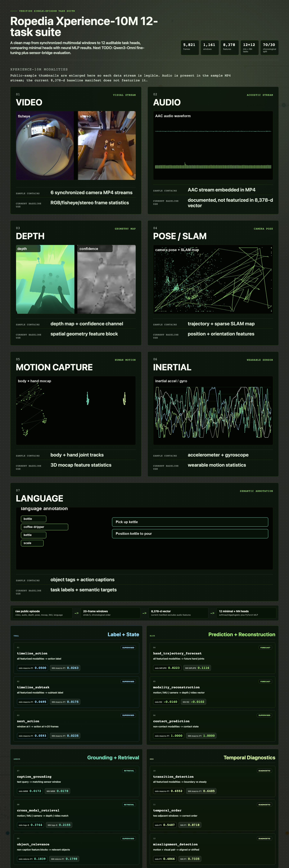Select the 'coffee dripper' object tag

pos(44,527)
